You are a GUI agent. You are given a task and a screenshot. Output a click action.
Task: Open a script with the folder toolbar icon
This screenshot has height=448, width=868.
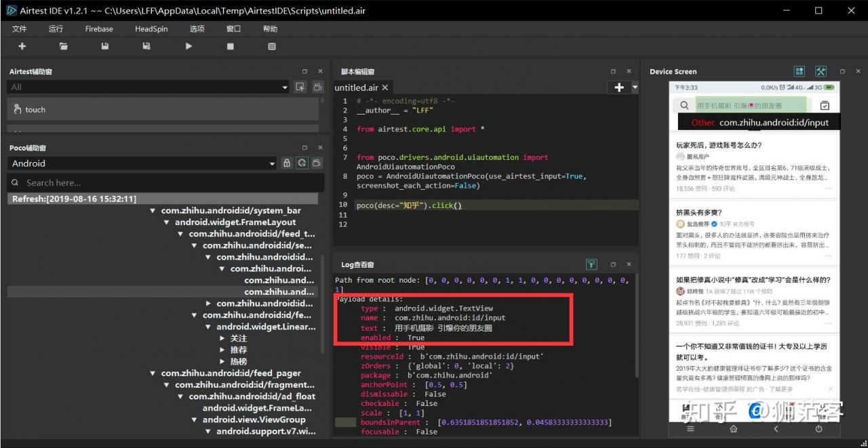[x=64, y=46]
